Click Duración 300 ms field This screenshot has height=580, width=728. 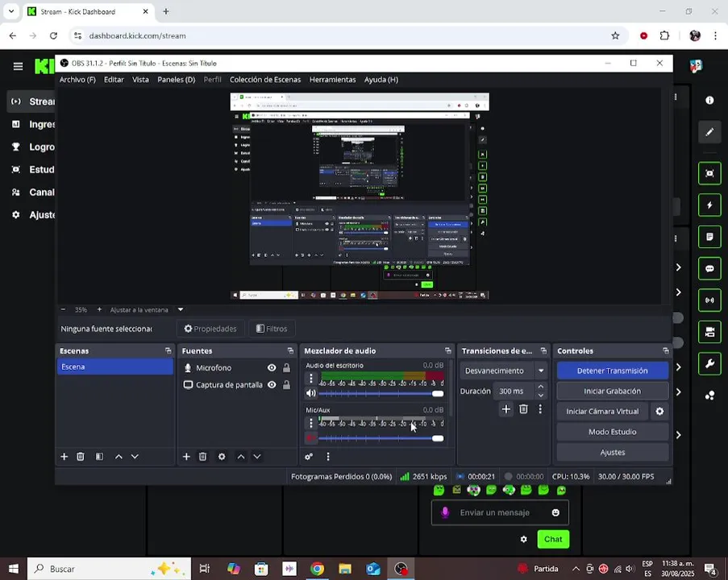pyautogui.click(x=514, y=391)
